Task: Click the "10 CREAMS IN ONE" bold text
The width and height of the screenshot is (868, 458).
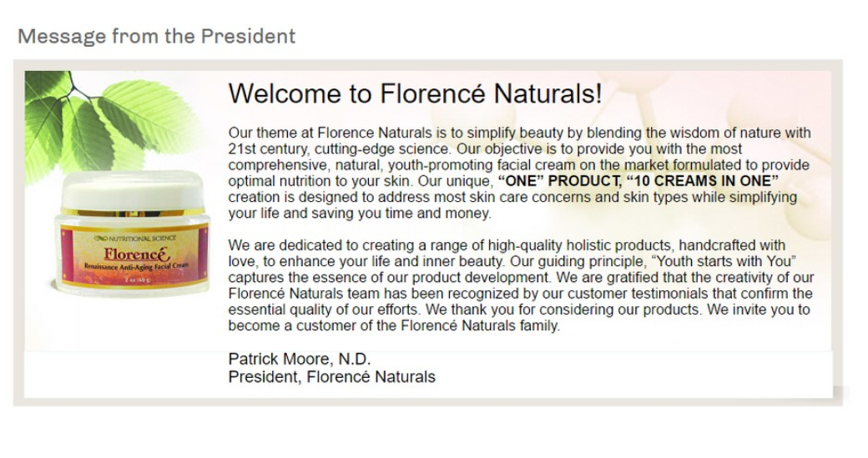Action: pyautogui.click(x=703, y=181)
